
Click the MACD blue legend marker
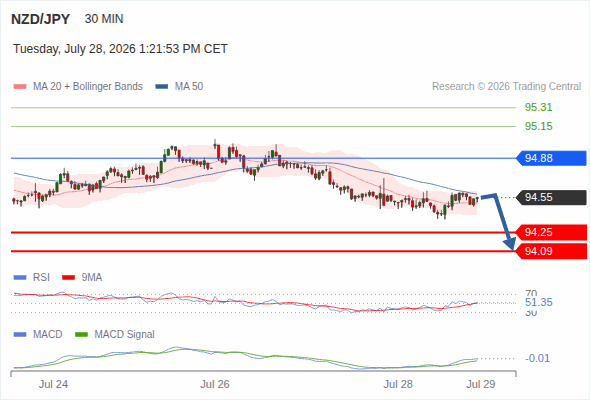(x=20, y=335)
